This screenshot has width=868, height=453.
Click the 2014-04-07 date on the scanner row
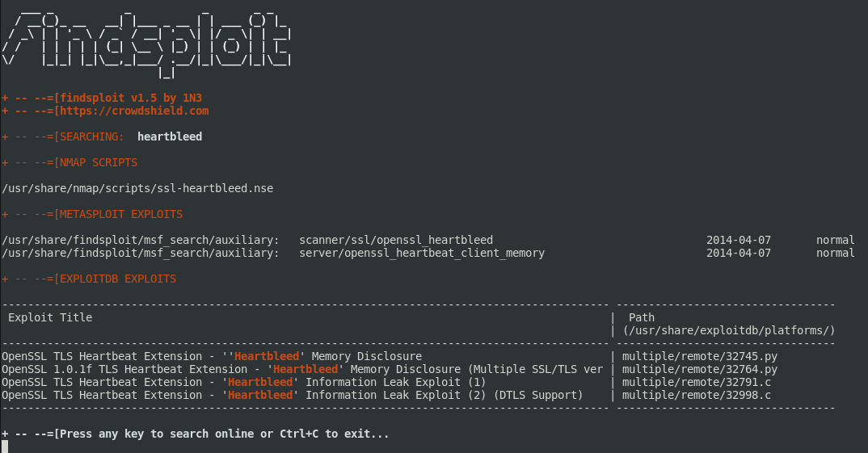pos(739,240)
